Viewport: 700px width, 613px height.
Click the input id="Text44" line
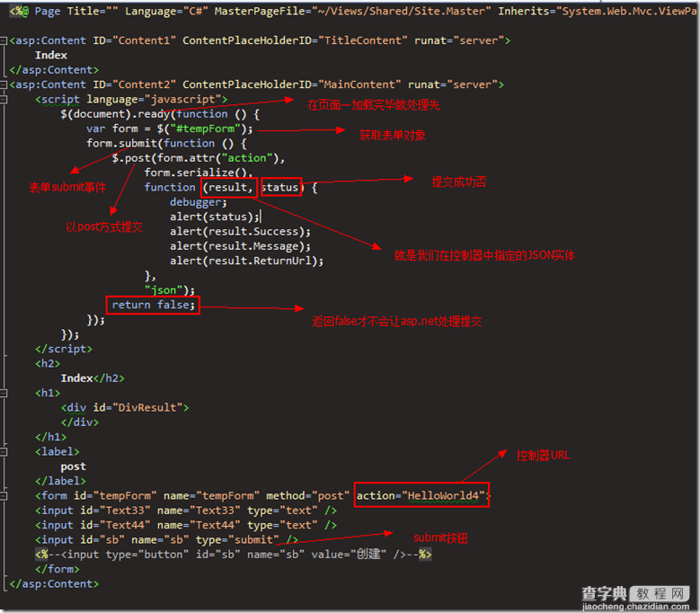(186, 526)
